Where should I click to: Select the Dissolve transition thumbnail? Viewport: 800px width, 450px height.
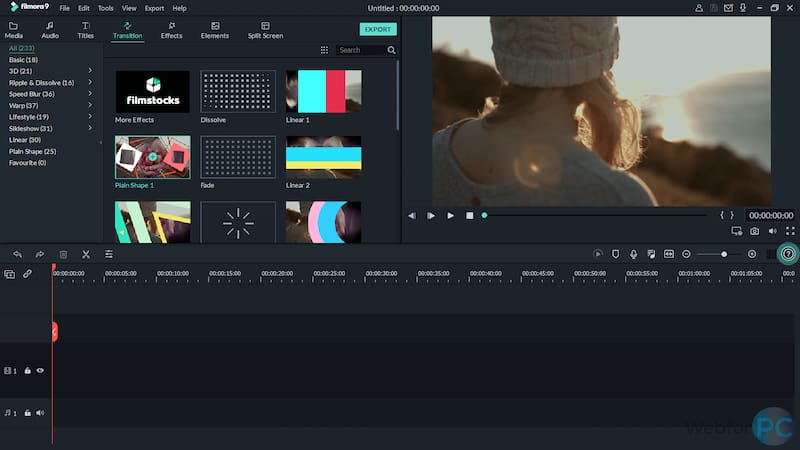[238, 92]
